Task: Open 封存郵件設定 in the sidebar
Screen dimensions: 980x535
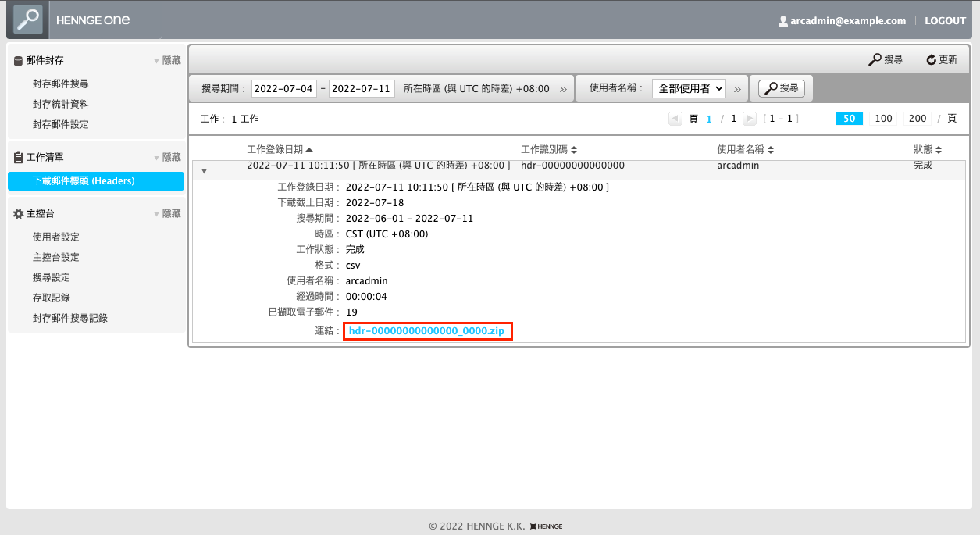Action: (61, 124)
